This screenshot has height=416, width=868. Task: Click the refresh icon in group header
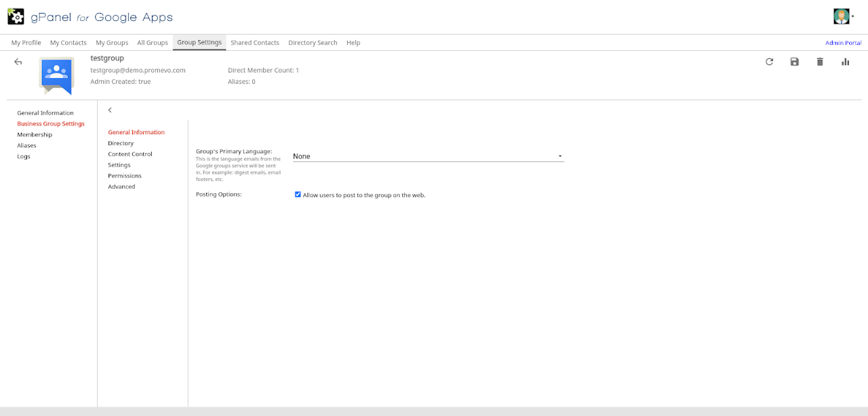769,62
